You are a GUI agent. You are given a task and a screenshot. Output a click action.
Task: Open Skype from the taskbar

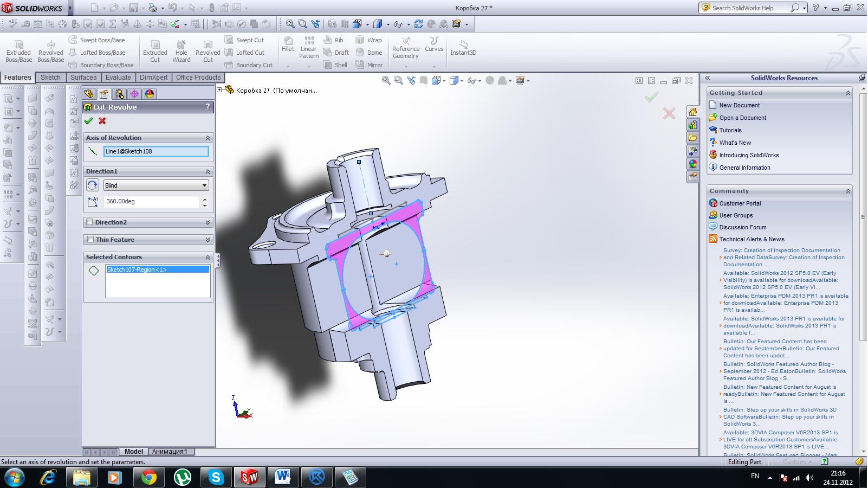[216, 477]
